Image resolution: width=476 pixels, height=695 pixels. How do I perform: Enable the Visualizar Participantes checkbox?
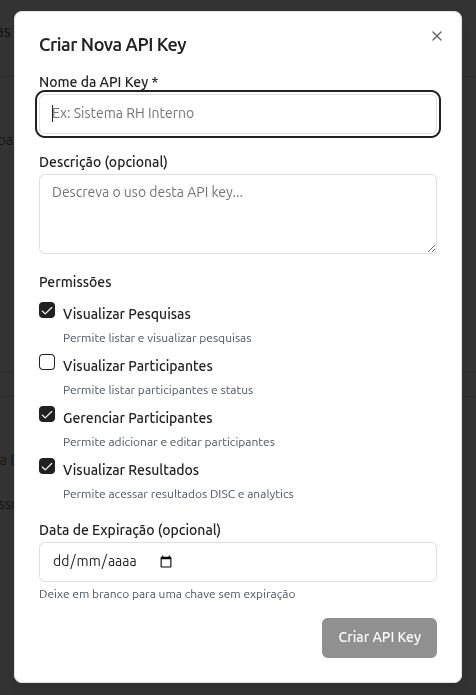(47, 362)
